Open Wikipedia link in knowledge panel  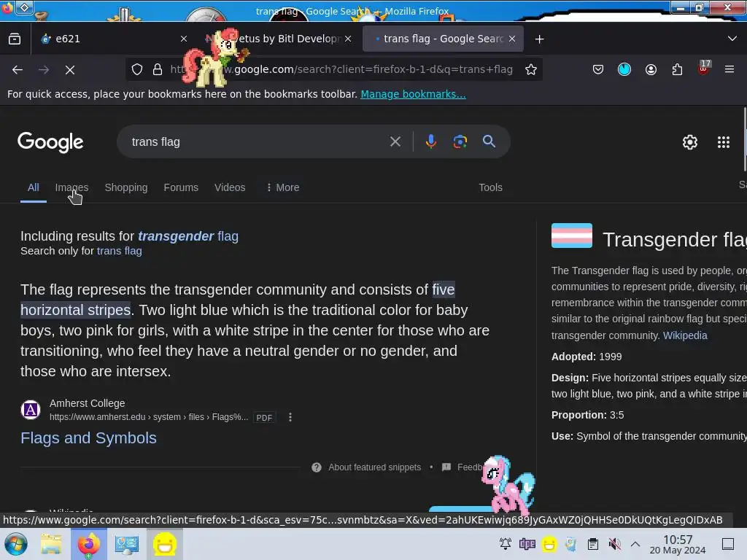tap(685, 335)
